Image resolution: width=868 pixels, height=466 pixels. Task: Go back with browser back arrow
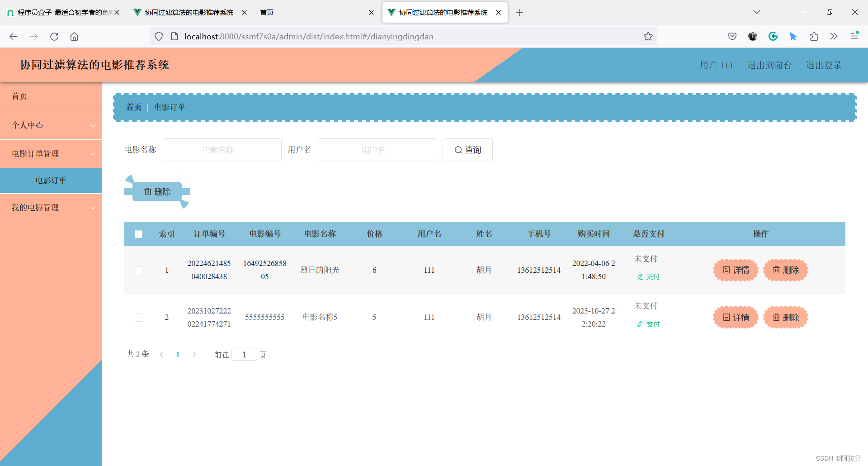14,37
